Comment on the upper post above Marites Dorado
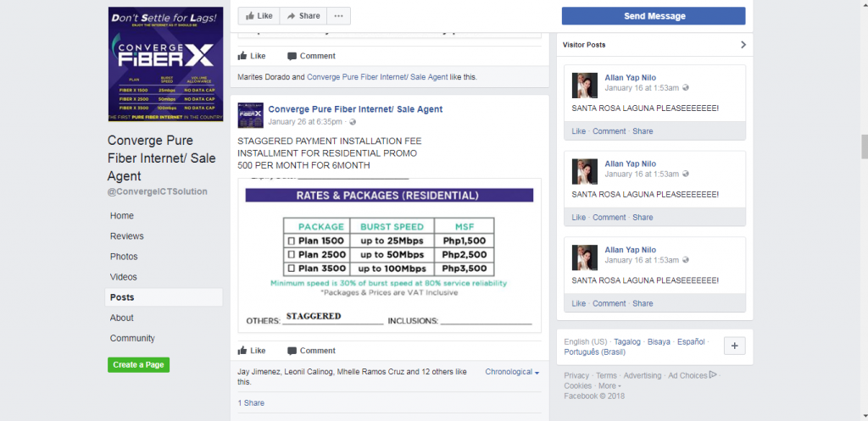 [x=312, y=56]
